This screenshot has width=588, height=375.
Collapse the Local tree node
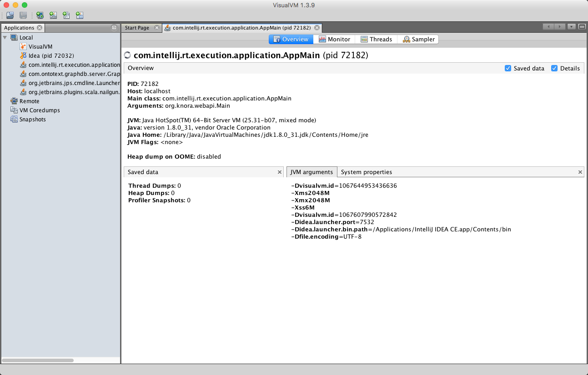click(5, 37)
